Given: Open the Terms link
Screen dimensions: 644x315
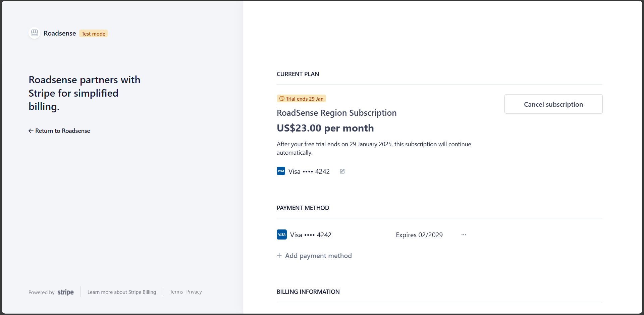Looking at the screenshot, I should (x=176, y=292).
